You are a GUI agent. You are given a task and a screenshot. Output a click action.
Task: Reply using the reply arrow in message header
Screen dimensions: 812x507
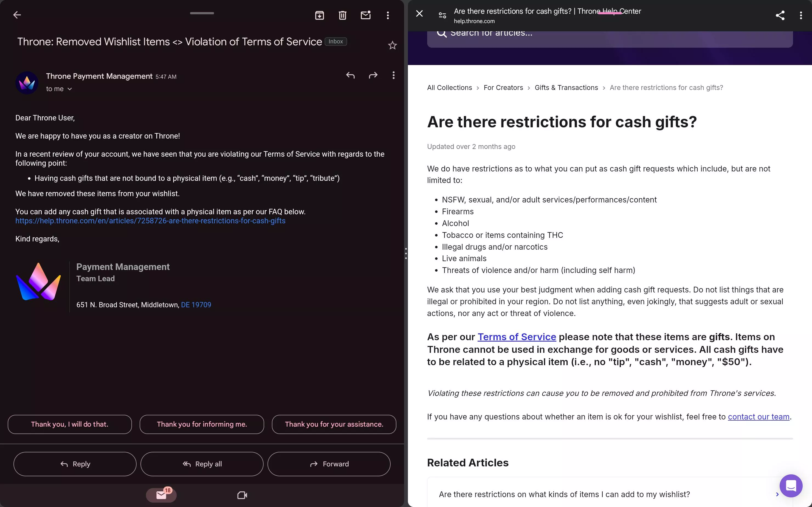[350, 75]
